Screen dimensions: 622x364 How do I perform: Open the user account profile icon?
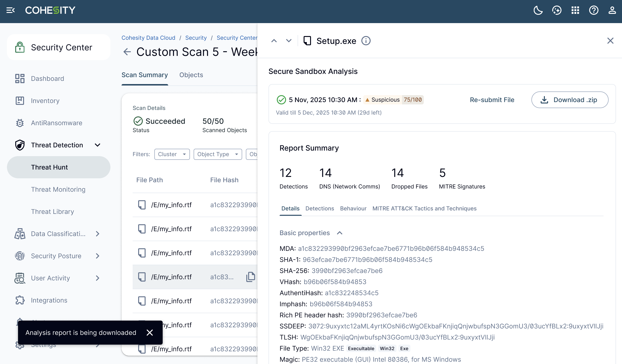click(x=612, y=10)
